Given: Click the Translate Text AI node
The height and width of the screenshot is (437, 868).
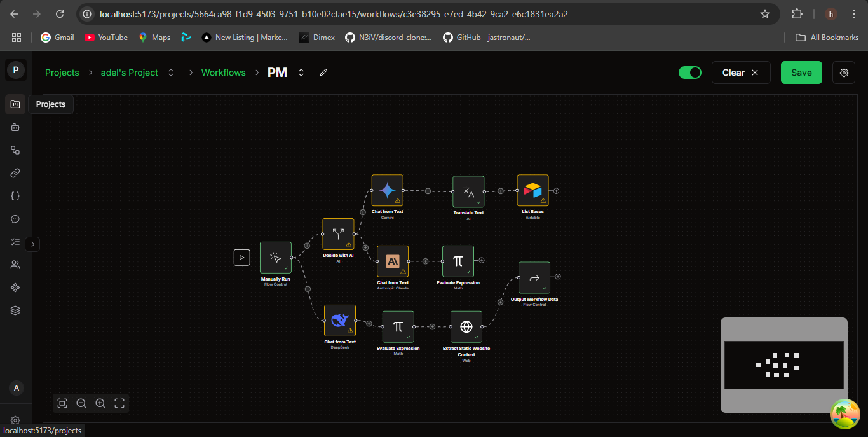Looking at the screenshot, I should [x=468, y=191].
